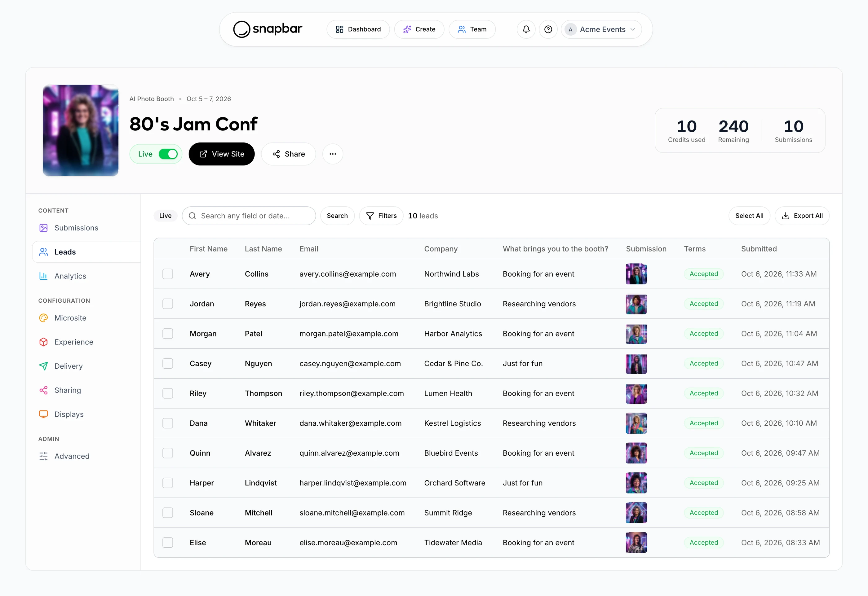Click the Snapbar logo
Image resolution: width=868 pixels, height=596 pixels.
(268, 29)
